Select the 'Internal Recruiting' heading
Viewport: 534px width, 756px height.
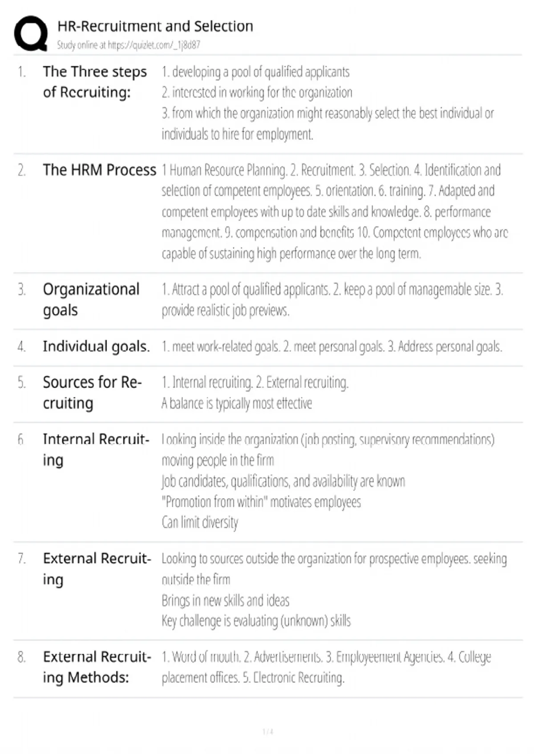tap(96, 450)
